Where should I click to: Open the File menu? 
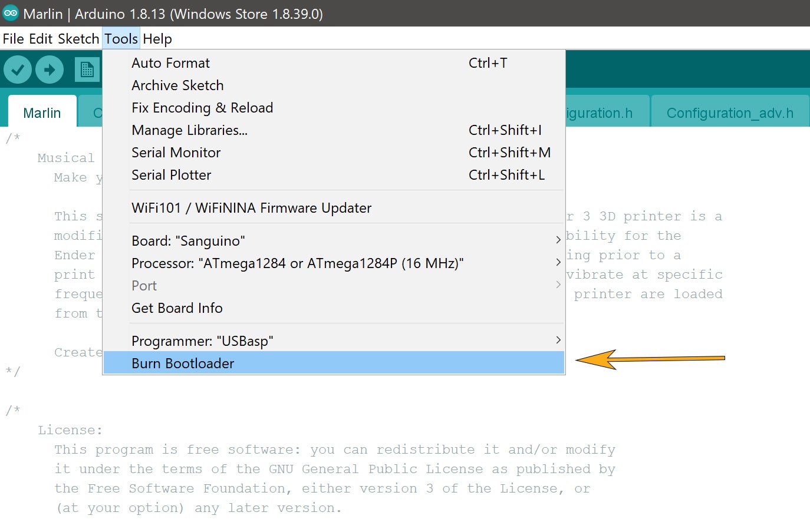(13, 39)
